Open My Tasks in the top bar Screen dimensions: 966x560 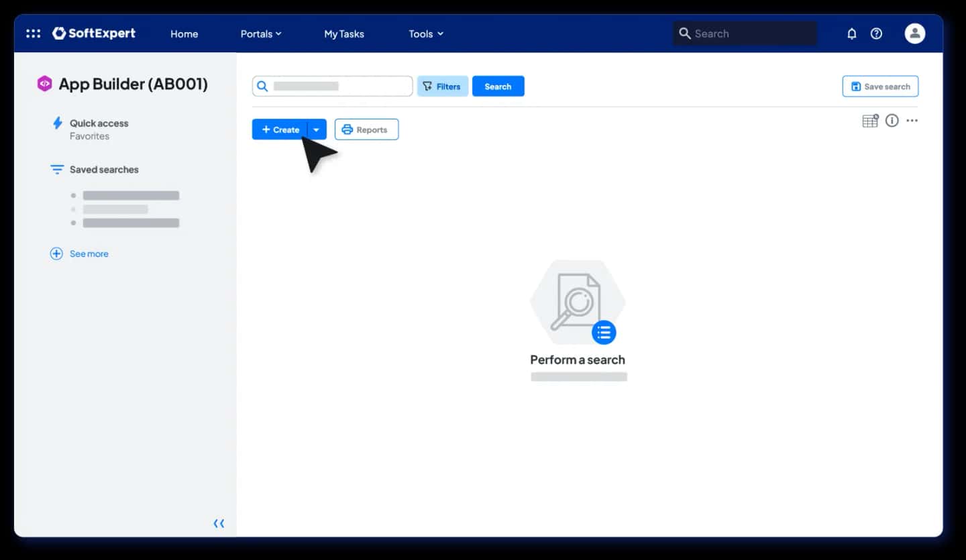point(344,34)
